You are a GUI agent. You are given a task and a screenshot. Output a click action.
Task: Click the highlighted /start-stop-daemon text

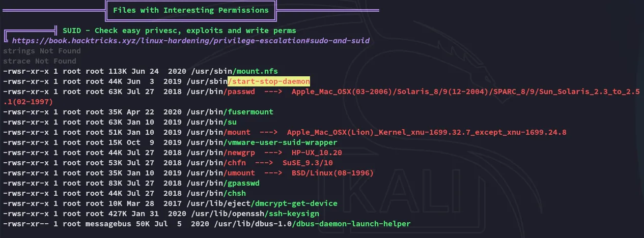[x=269, y=81]
